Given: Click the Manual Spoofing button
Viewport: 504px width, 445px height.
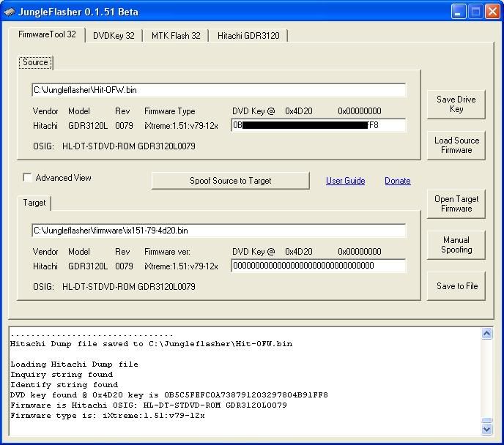Looking at the screenshot, I should 456,244.
